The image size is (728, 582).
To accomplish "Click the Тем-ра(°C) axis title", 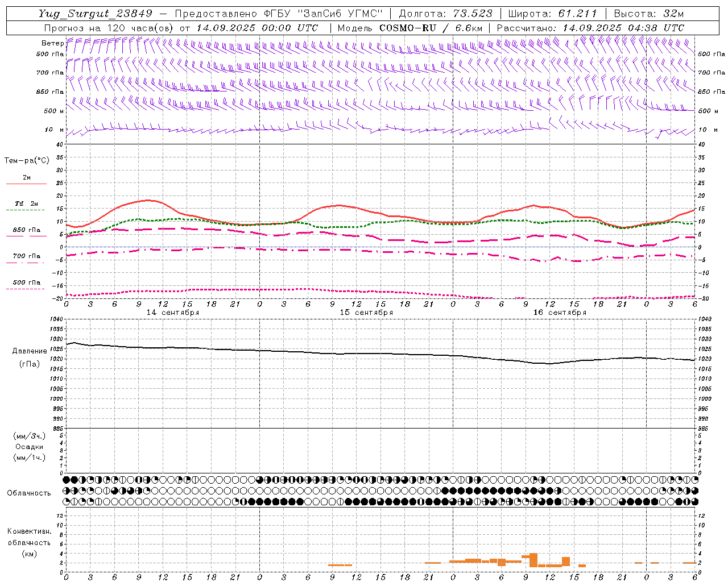I will [x=27, y=161].
